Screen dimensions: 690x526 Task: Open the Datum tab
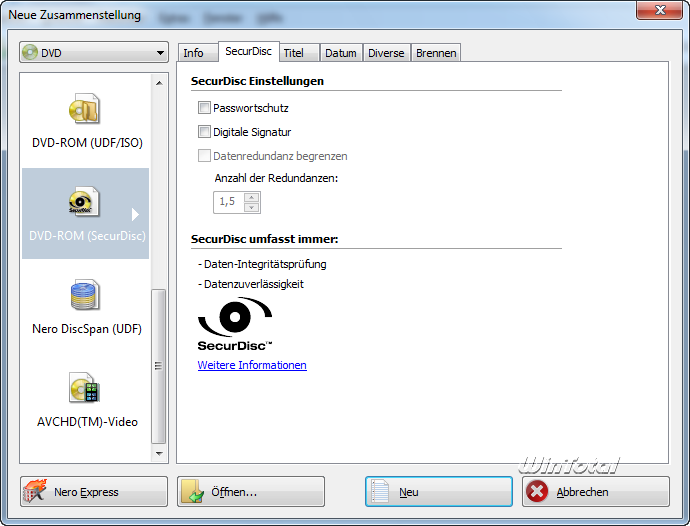click(341, 53)
